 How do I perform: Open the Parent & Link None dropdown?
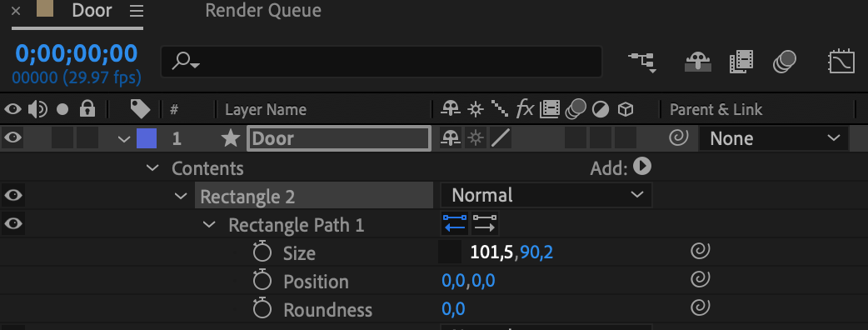(x=774, y=138)
